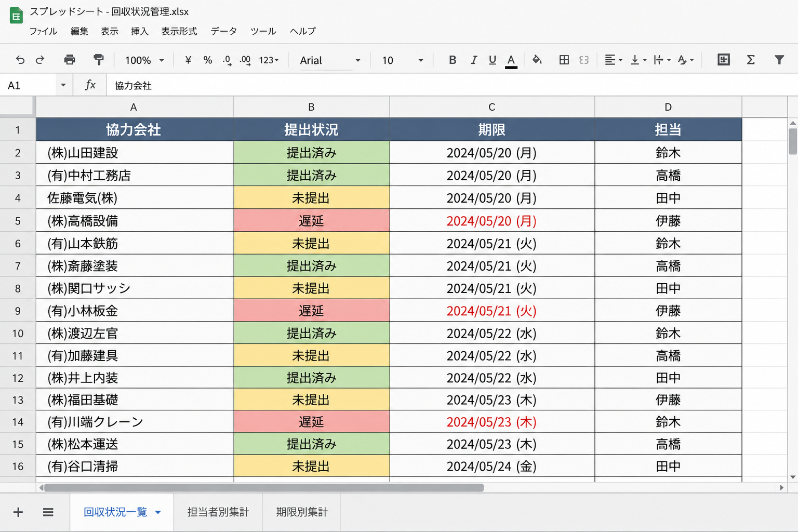Click the merge cells icon
This screenshot has height=532, width=798.
coord(584,60)
